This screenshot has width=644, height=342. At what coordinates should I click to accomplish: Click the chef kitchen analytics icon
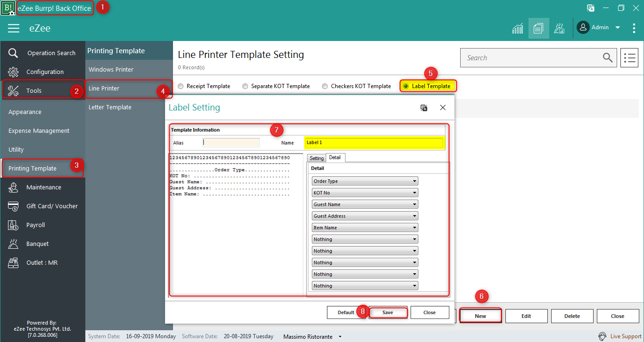pyautogui.click(x=560, y=28)
